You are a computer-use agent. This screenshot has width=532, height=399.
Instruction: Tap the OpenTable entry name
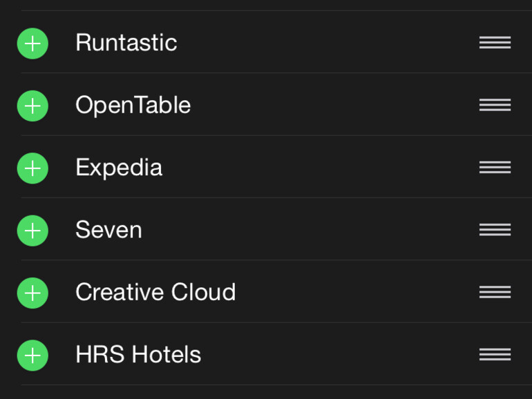coord(133,105)
